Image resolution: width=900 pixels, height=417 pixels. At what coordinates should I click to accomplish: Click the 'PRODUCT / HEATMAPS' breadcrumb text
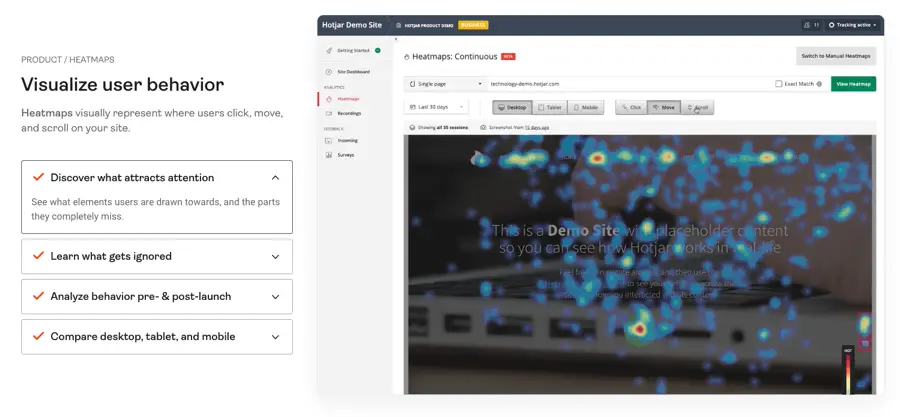68,60
